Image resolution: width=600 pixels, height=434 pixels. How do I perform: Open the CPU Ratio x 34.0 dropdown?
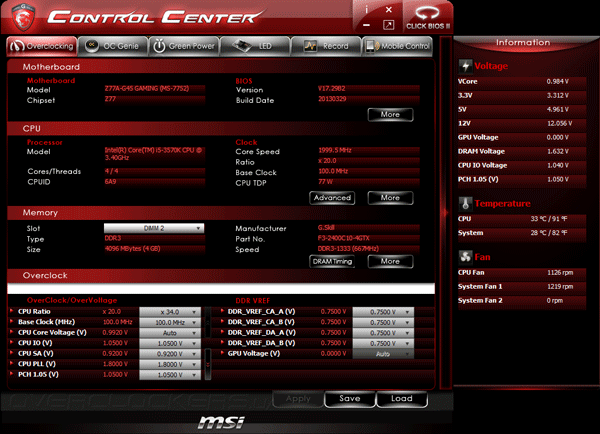(x=170, y=312)
